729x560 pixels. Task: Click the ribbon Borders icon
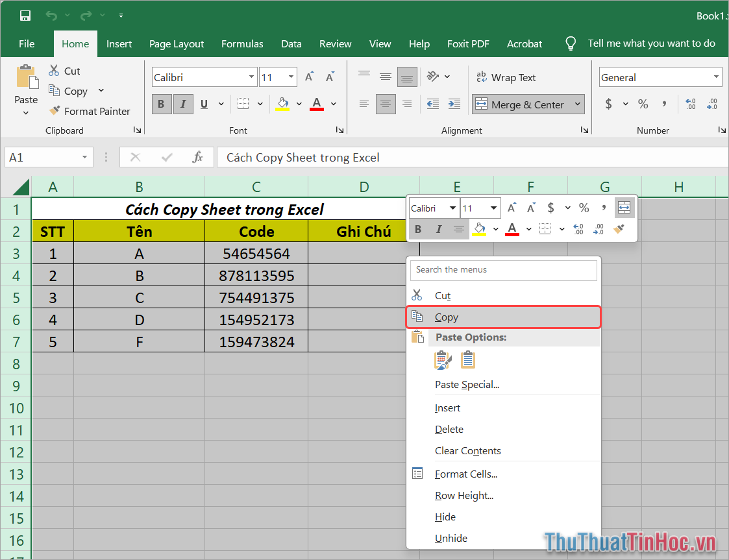click(x=243, y=104)
